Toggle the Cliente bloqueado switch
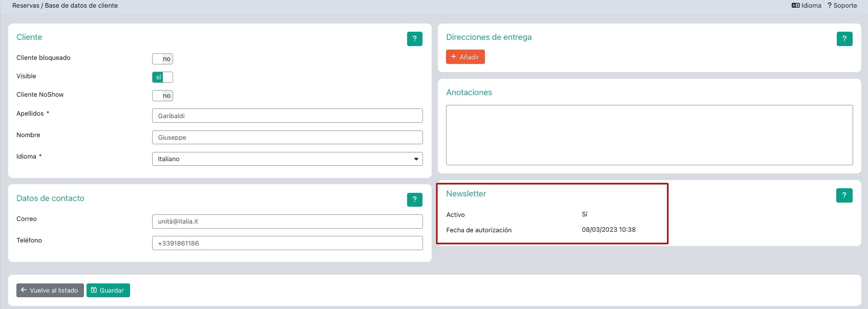This screenshot has width=868, height=309. point(162,59)
